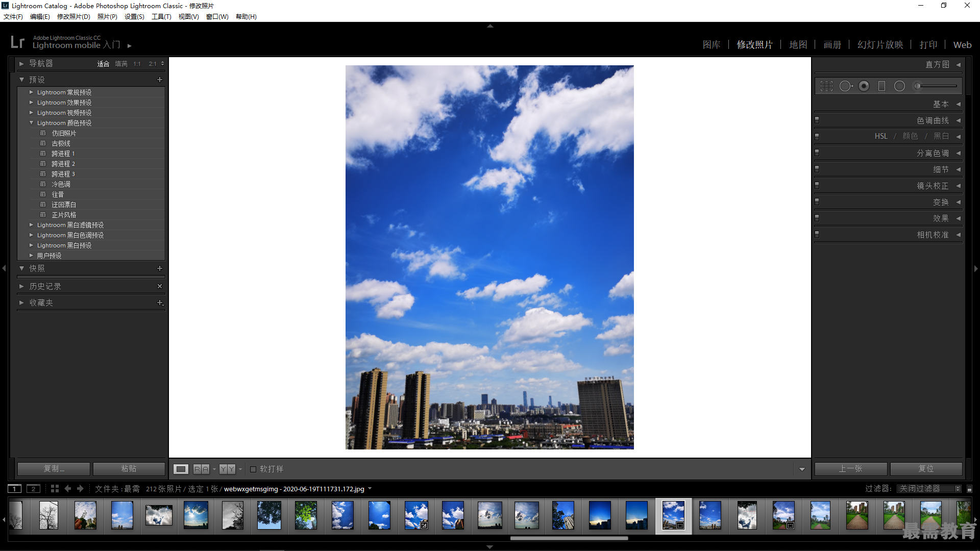This screenshot has height=551, width=980.
Task: Switch to the 图库 Library module
Action: pyautogui.click(x=712, y=45)
